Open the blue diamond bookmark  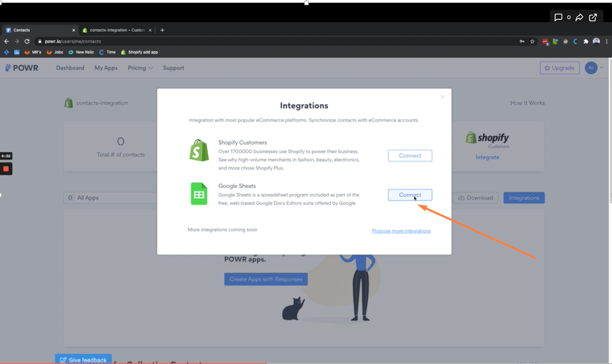(6, 52)
